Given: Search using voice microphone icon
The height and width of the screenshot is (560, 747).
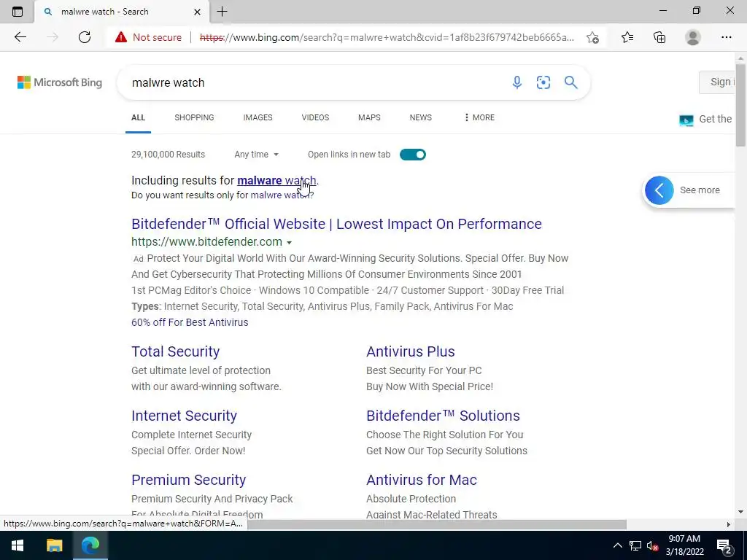Looking at the screenshot, I should coord(517,82).
